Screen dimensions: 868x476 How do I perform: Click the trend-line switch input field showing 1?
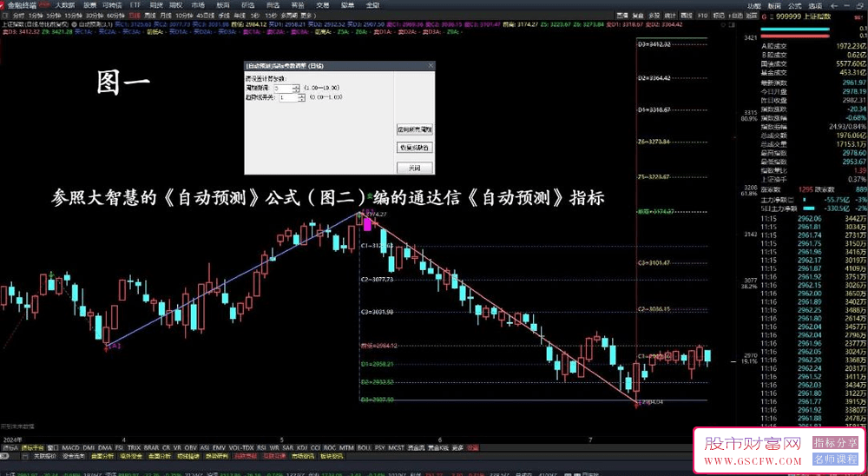pyautogui.click(x=288, y=97)
